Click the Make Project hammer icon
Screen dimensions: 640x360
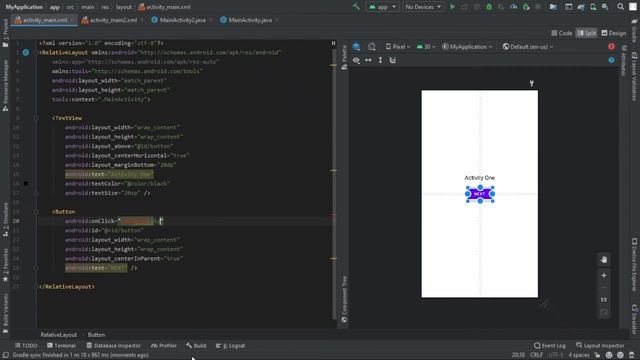click(356, 7)
